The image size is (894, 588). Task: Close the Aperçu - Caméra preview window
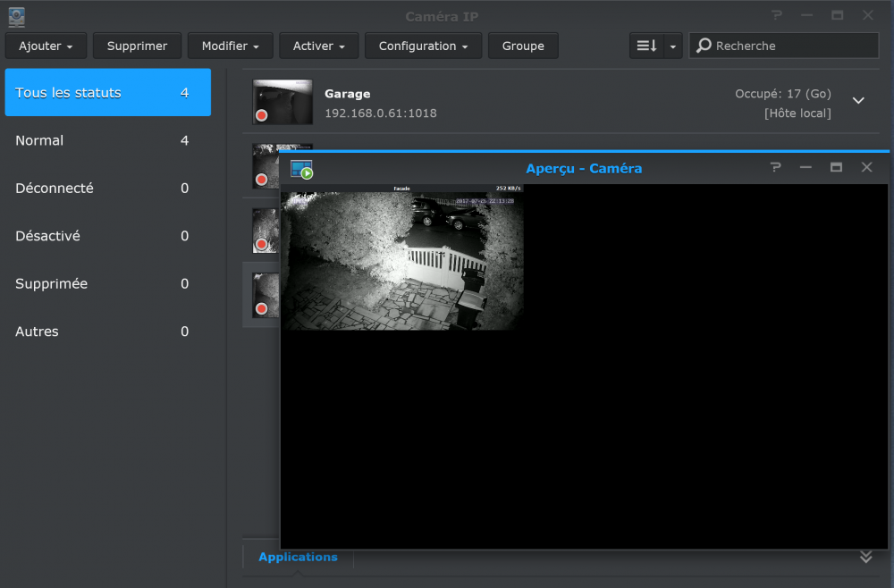pyautogui.click(x=866, y=167)
